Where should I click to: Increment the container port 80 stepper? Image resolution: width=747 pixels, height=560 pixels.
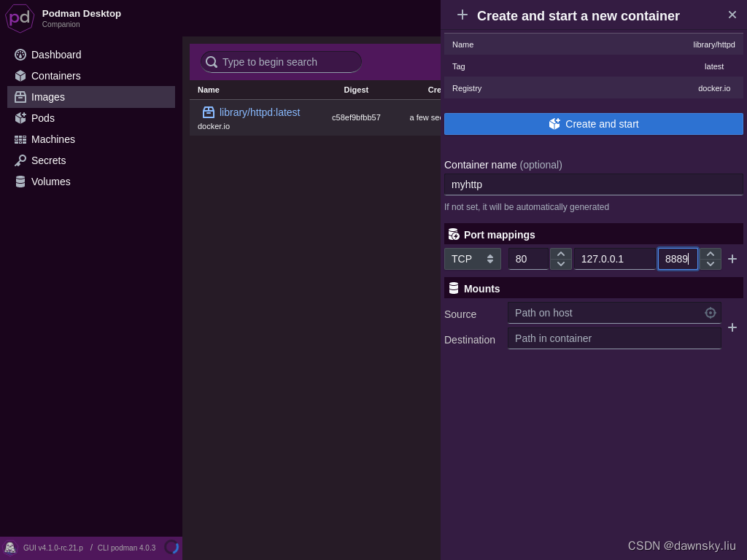coord(561,254)
